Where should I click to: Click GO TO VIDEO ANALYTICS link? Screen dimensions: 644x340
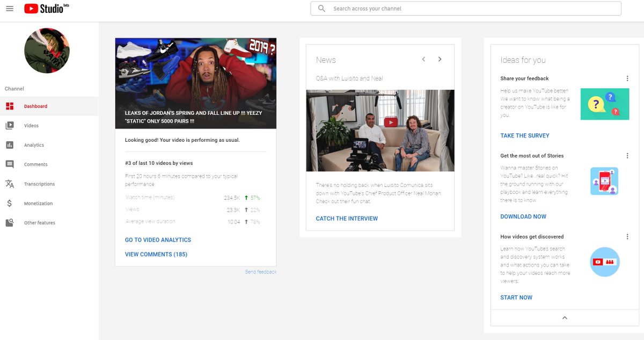(158, 240)
